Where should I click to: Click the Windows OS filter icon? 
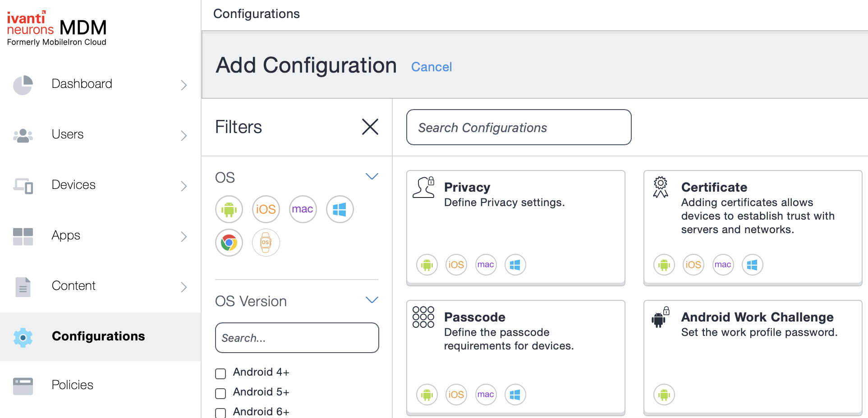point(340,209)
